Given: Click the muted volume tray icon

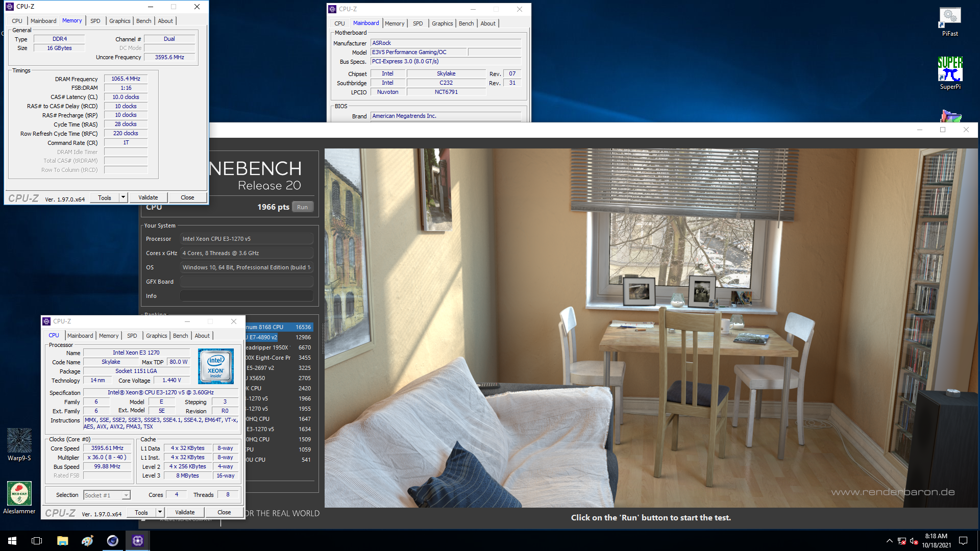Looking at the screenshot, I should (x=914, y=541).
